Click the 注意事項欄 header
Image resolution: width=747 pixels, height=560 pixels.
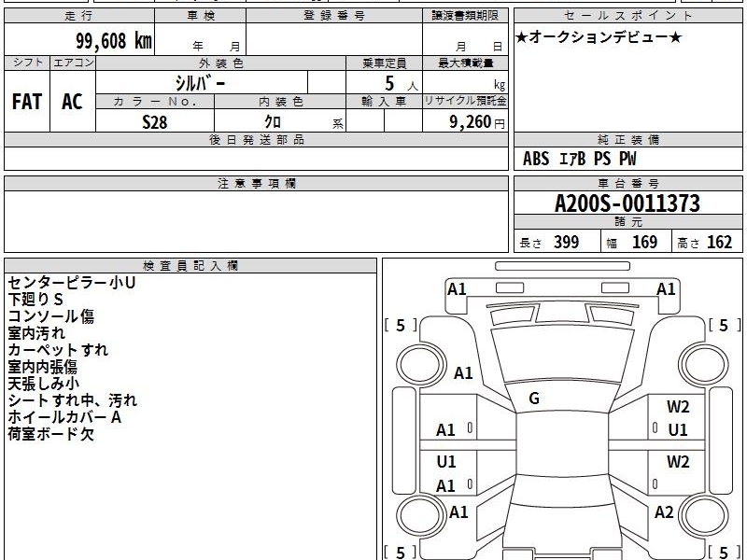pos(256,183)
